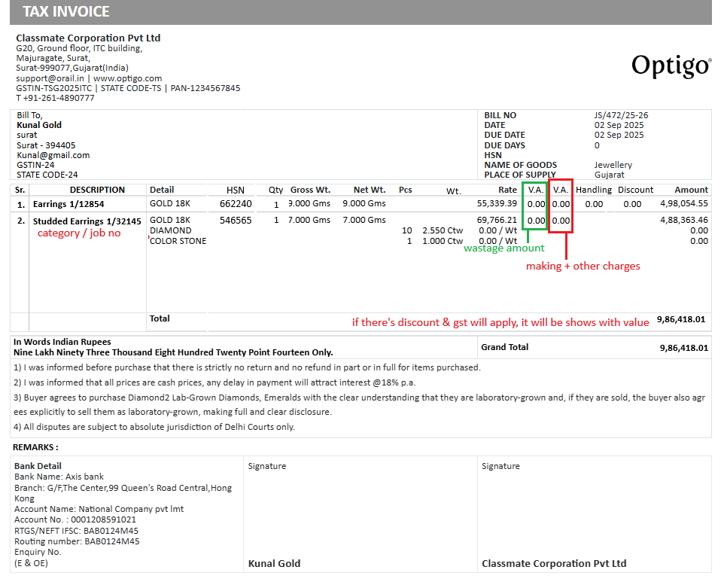Open the www.optigo.com website link
This screenshot has height=588, width=721.
pyautogui.click(x=127, y=78)
